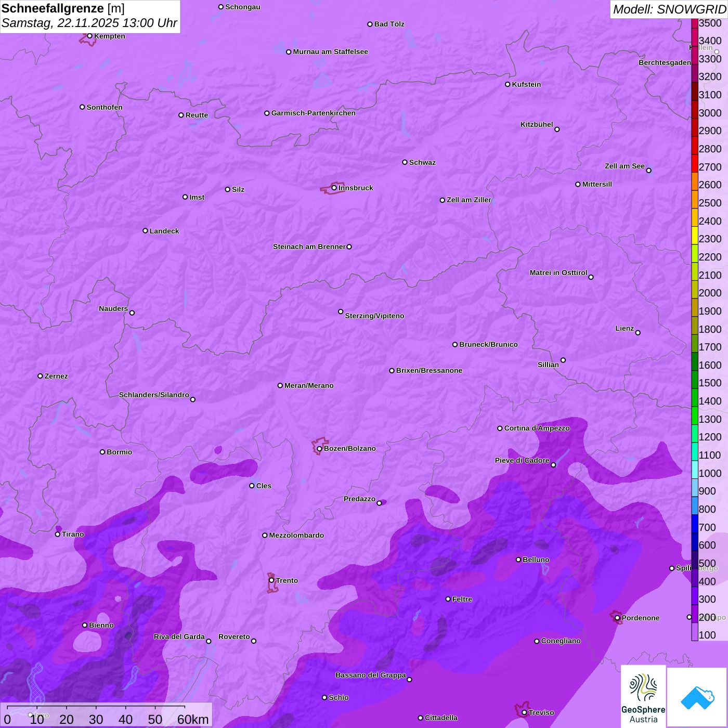Click the date "Samstag, 22.11.2025 13:00 Uhr"
Image resolution: width=728 pixels, height=728 pixels.
click(89, 23)
